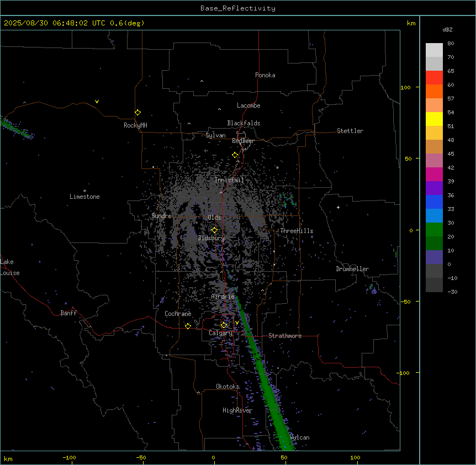Click the -100 tick on bottom axis
The height and width of the screenshot is (465, 476).
[69, 457]
